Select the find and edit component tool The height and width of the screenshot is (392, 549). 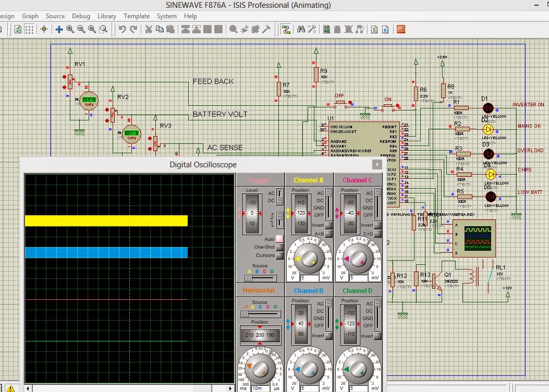(301, 29)
